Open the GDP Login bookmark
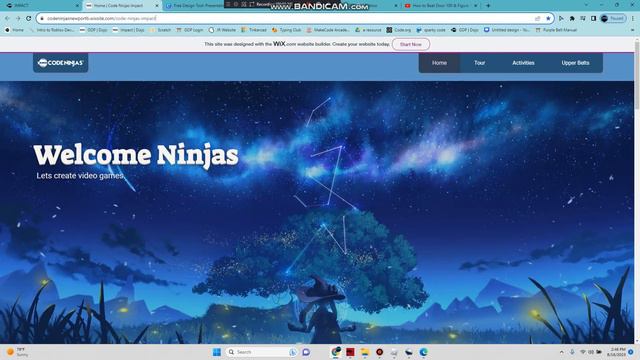The height and width of the screenshot is (360, 640). (x=190, y=30)
